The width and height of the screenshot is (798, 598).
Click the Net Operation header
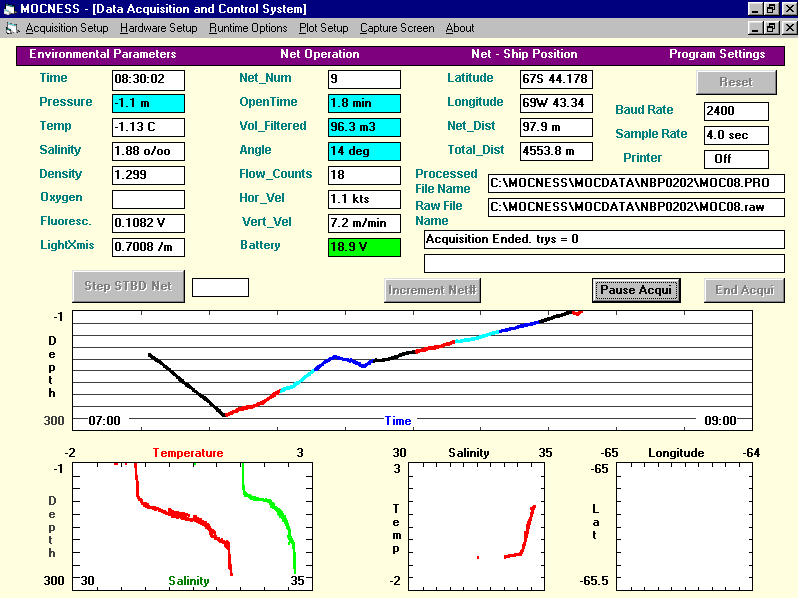click(x=320, y=54)
